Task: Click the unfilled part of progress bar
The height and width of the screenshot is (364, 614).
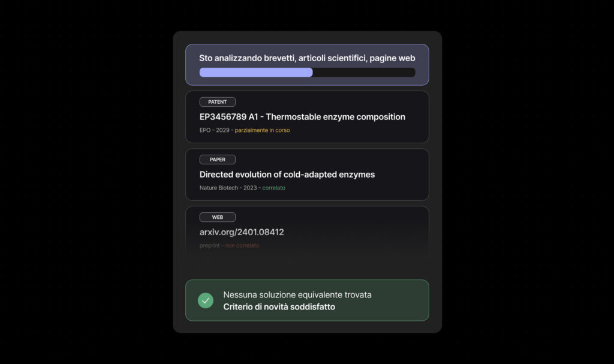Action: point(364,72)
